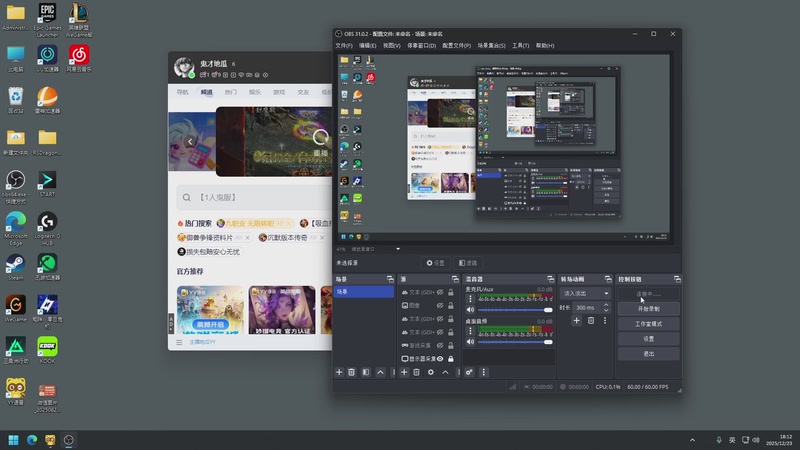Click the 滤镜 button in the source toolbar

click(468, 263)
